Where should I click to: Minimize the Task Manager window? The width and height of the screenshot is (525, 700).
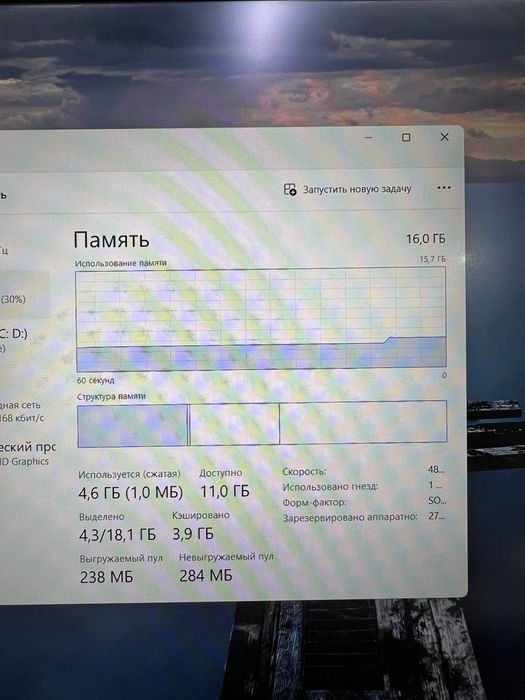pos(368,138)
